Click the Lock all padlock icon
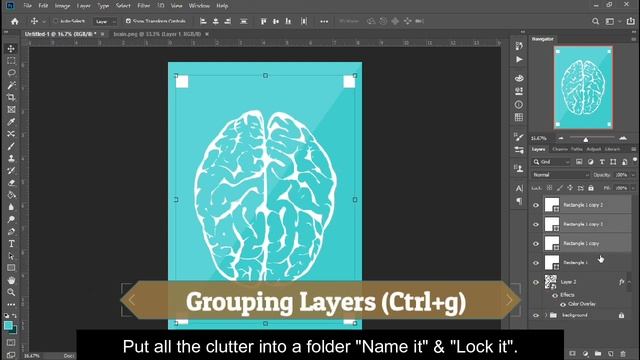The width and height of the screenshot is (640, 360). point(591,188)
